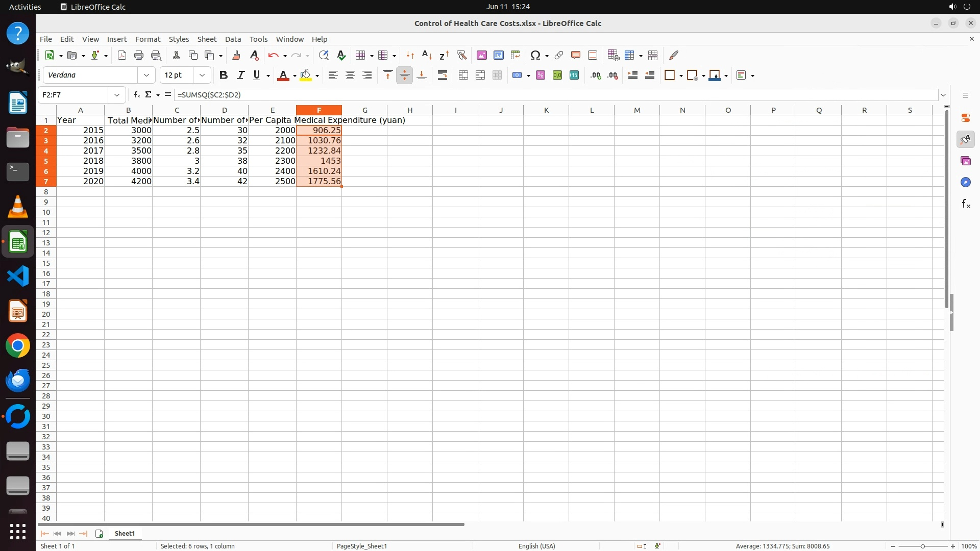
Task: Click the Merge and Center Cells icon
Action: [463, 75]
